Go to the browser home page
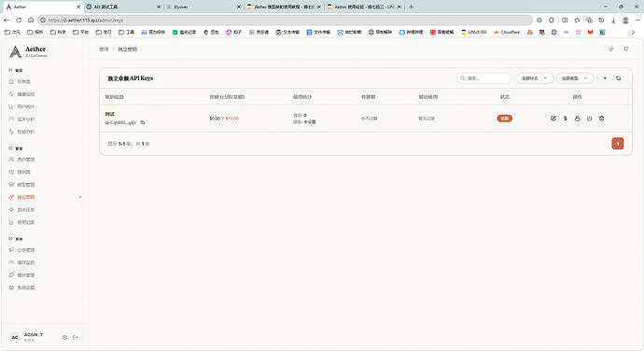Screen dimensions: 644x351 (x=31, y=20)
